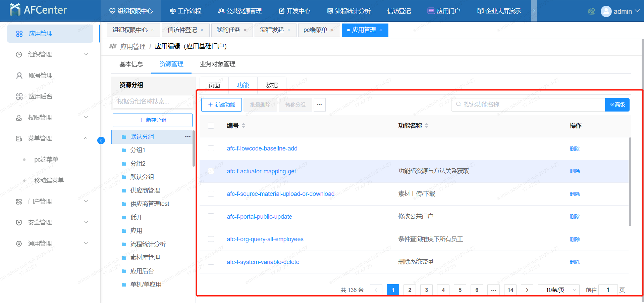Sort by 功能名称 column arrows
The height and width of the screenshot is (303, 644).
(427, 126)
